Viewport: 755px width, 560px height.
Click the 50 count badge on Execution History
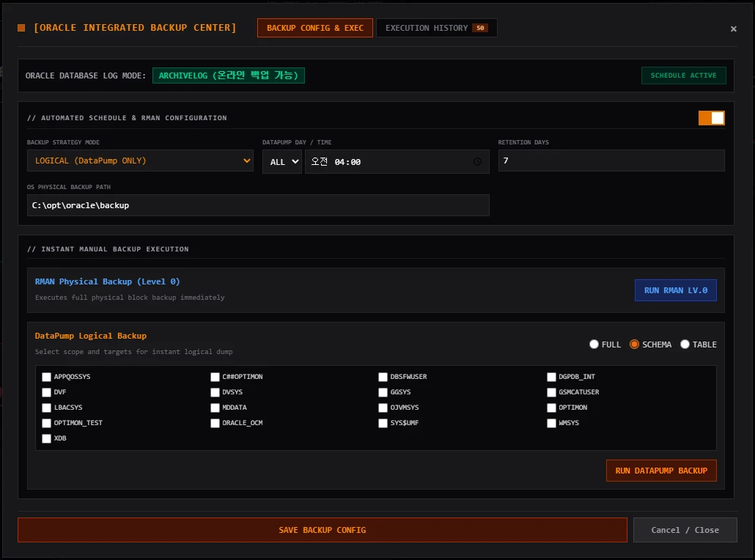point(480,28)
